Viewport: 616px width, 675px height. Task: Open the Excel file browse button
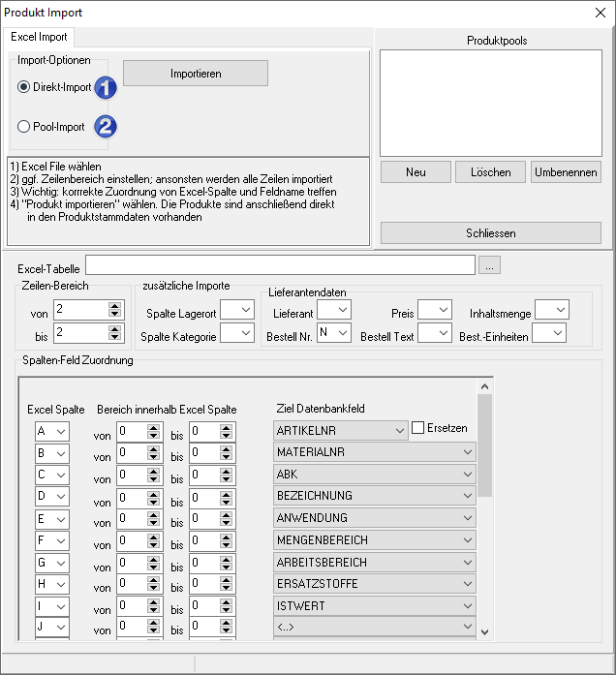point(489,264)
